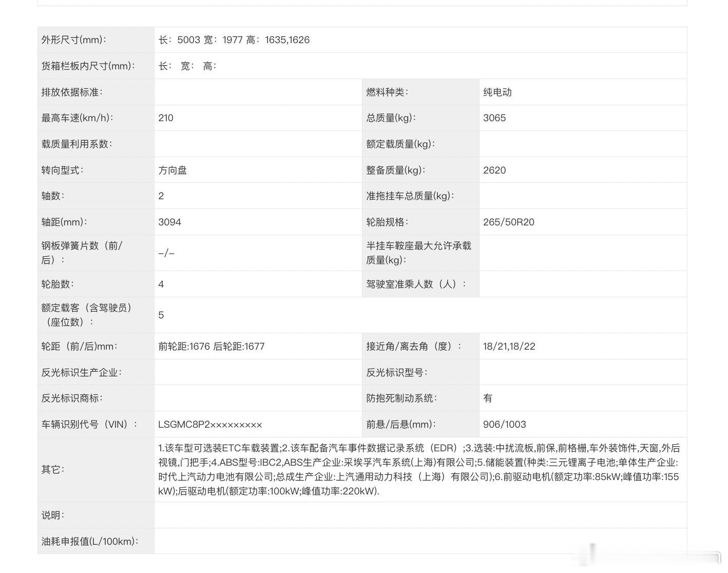Image resolution: width=728 pixels, height=573 pixels.
Task: Click the 钢板弹簧片数(前/后) label
Action: (82, 253)
